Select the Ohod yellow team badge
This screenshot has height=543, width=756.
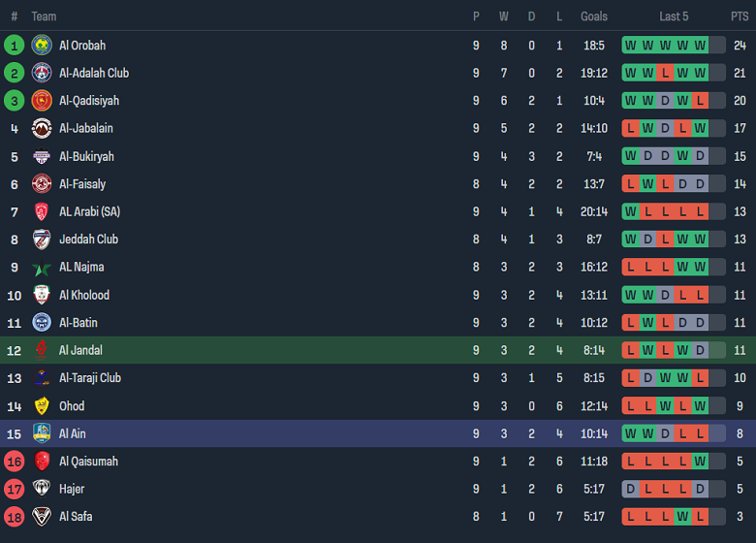coord(42,406)
